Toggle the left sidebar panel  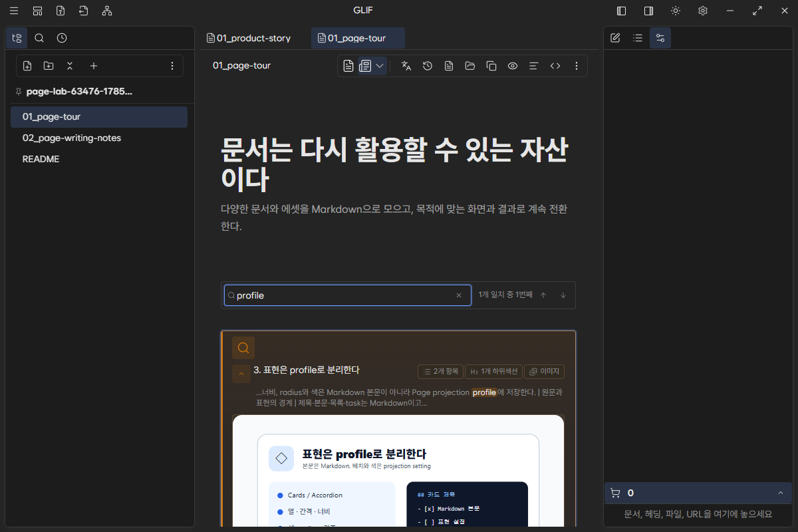pos(622,11)
